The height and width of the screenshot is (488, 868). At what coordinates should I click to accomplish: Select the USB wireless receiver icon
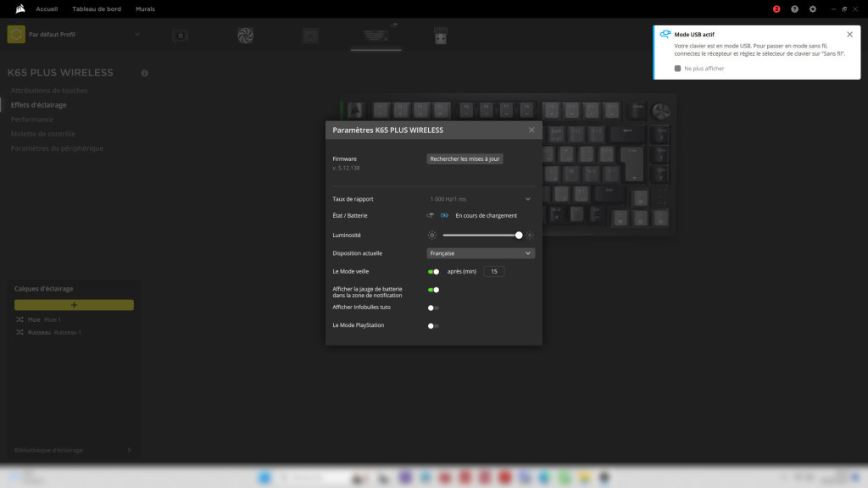click(x=441, y=36)
